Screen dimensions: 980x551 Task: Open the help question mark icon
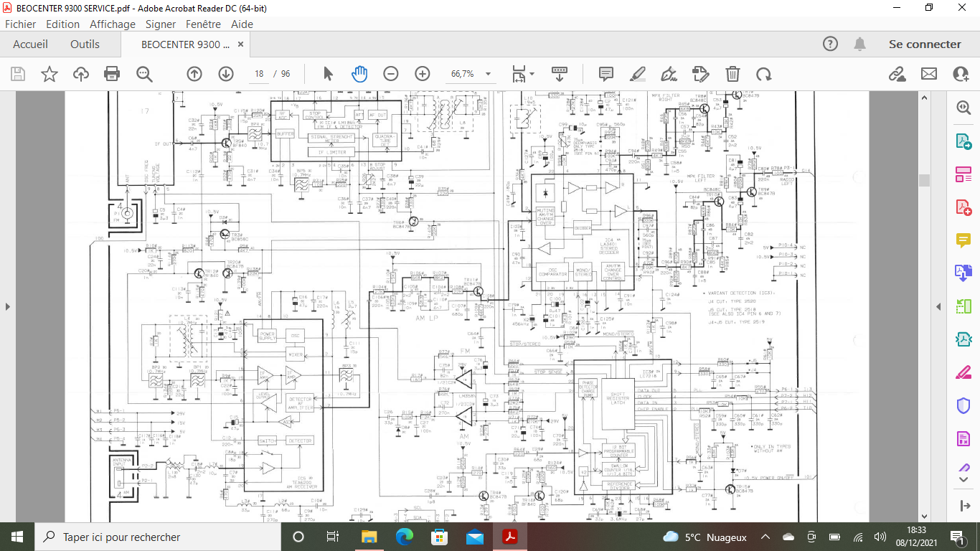point(830,44)
